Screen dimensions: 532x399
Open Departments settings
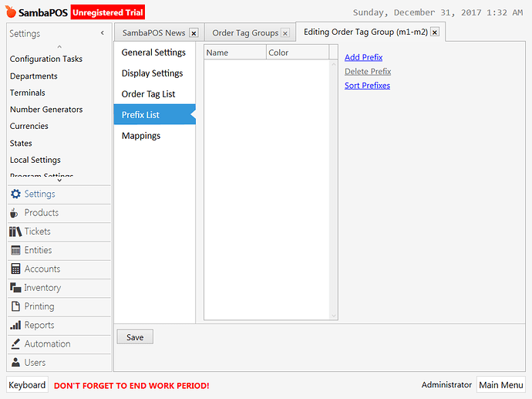pyautogui.click(x=34, y=76)
